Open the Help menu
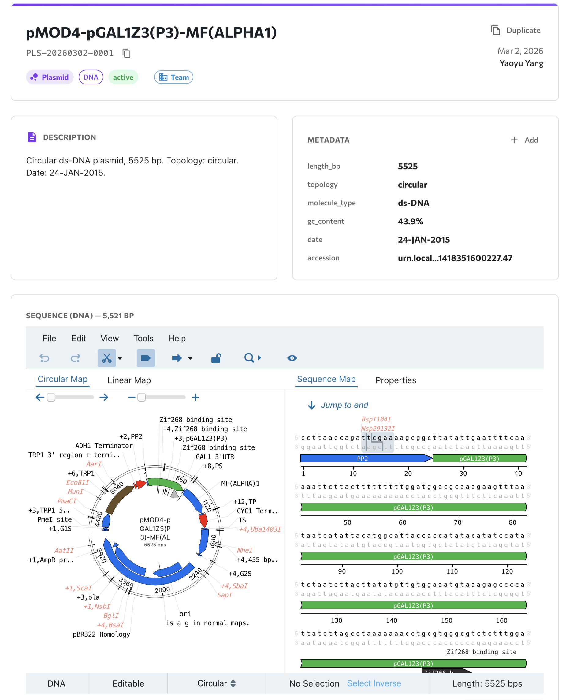Viewport: 588px width, 700px height. pyautogui.click(x=177, y=338)
